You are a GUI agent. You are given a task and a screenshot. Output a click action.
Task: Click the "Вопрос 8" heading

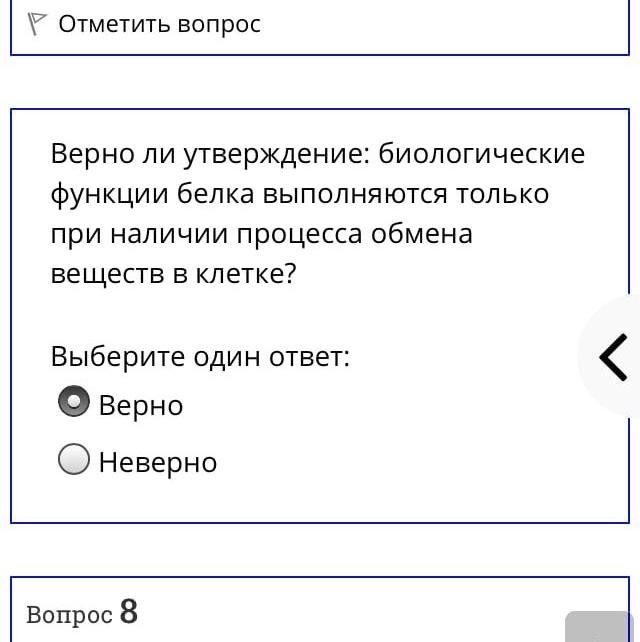tap(82, 613)
